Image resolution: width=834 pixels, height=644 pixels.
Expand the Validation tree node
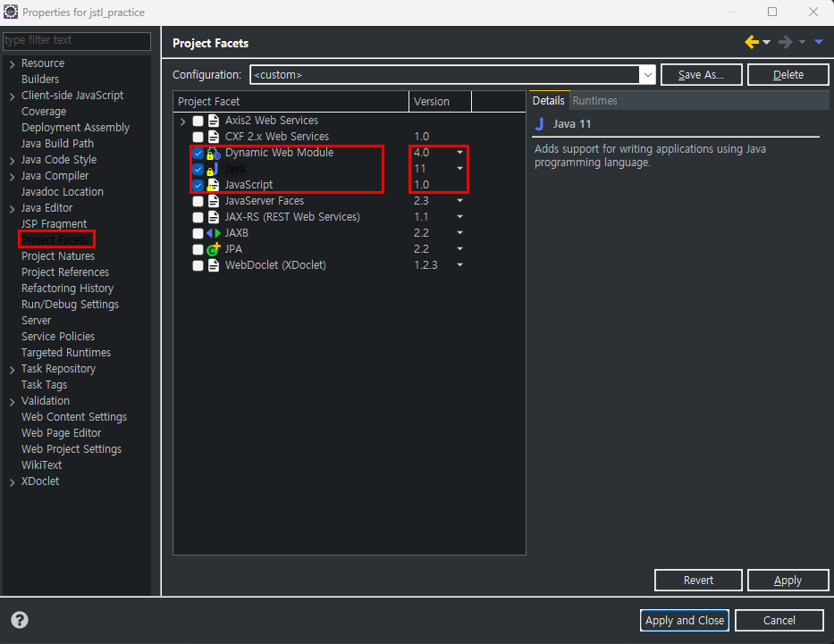pos(12,402)
